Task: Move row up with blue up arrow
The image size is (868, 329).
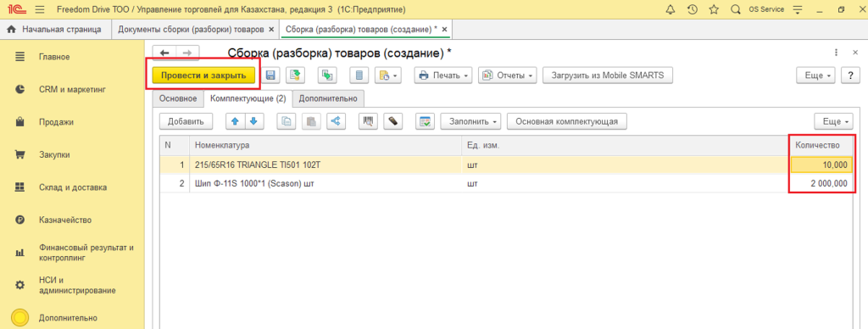Action: (235, 121)
